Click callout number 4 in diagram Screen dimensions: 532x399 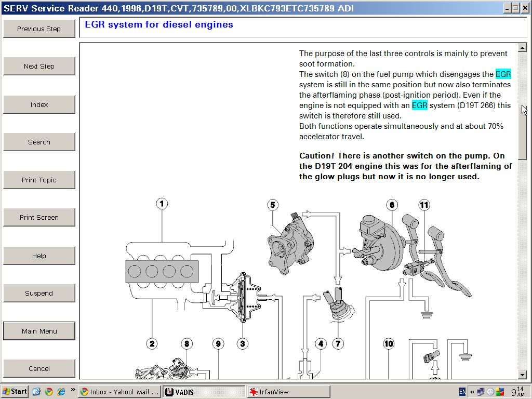coord(321,344)
